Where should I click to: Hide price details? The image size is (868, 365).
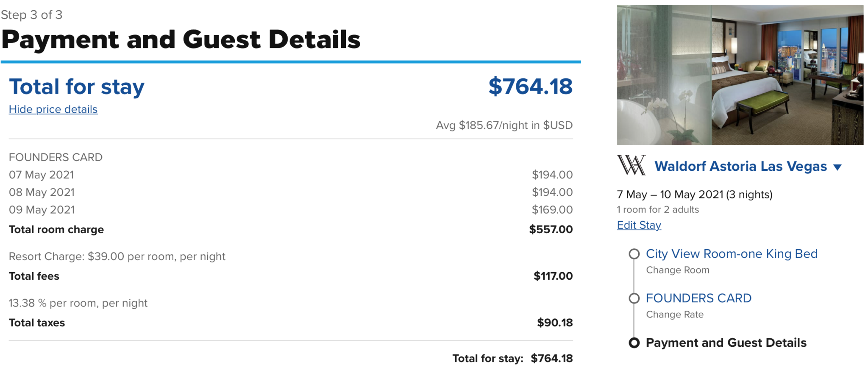[x=53, y=109]
